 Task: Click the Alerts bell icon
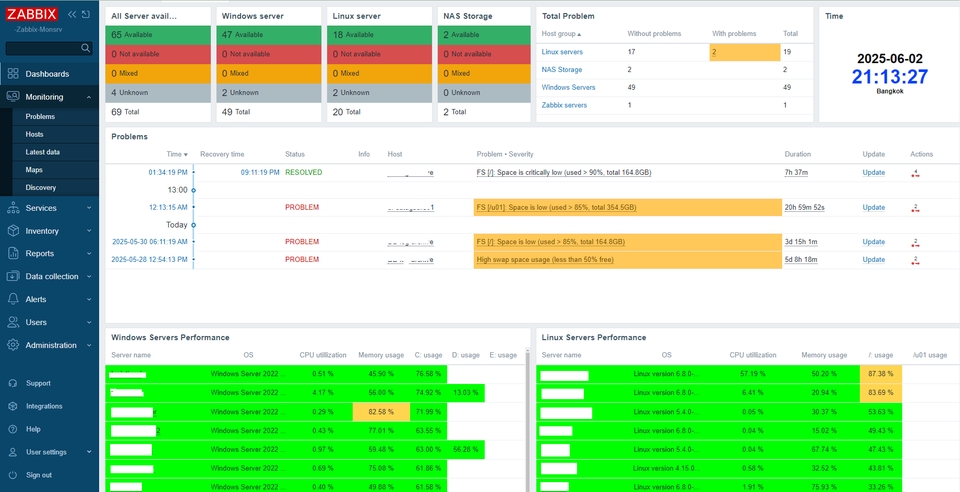[x=13, y=299]
